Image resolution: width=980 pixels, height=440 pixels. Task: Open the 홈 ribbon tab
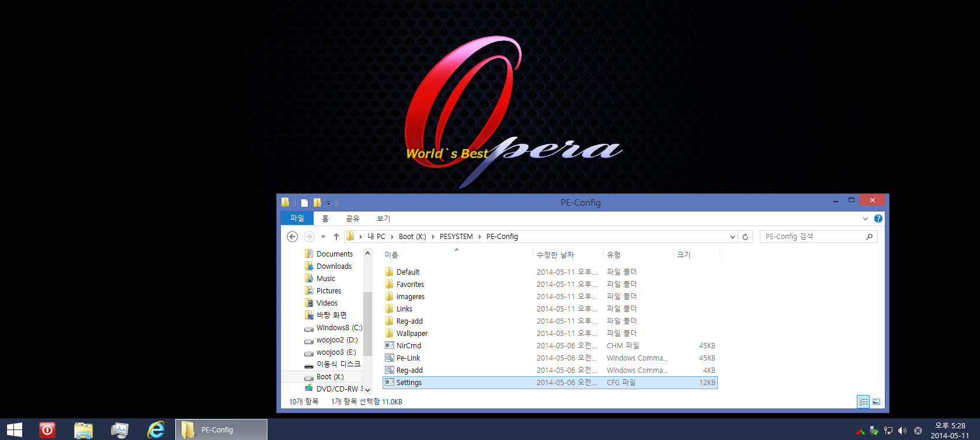325,219
